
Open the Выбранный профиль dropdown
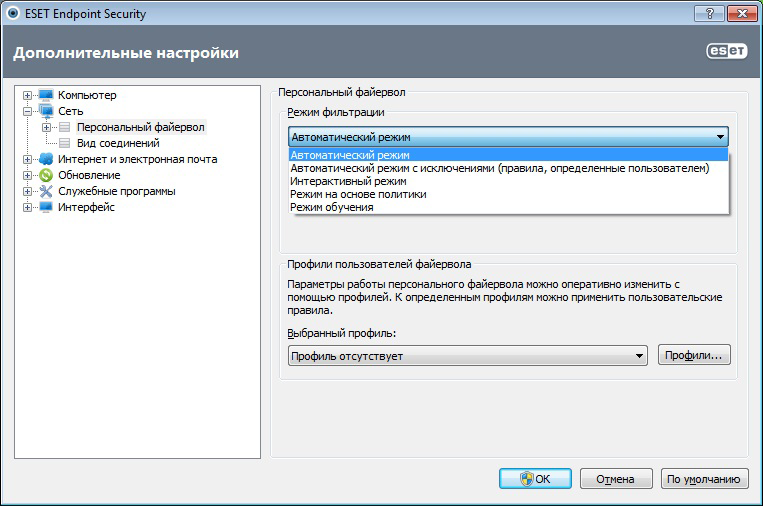[x=468, y=356]
